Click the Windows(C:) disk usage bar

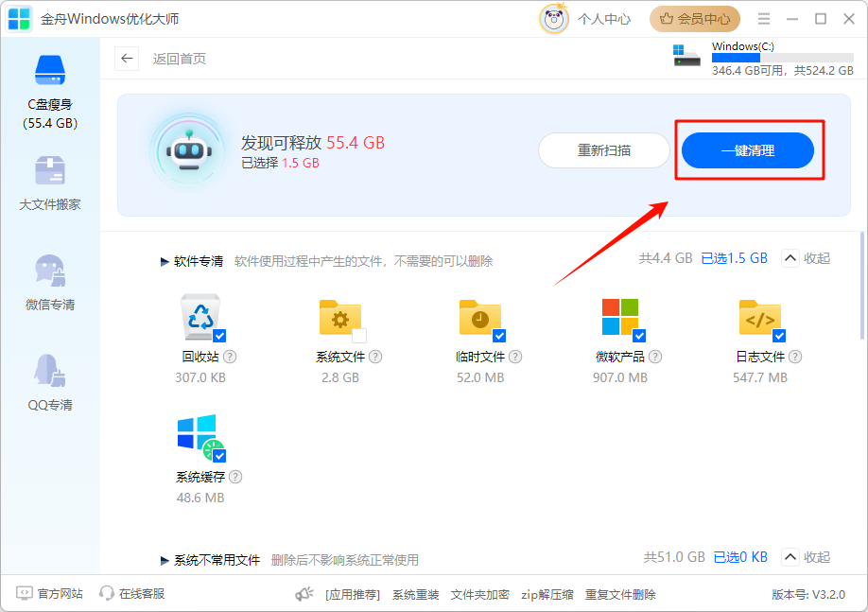pyautogui.click(x=782, y=58)
